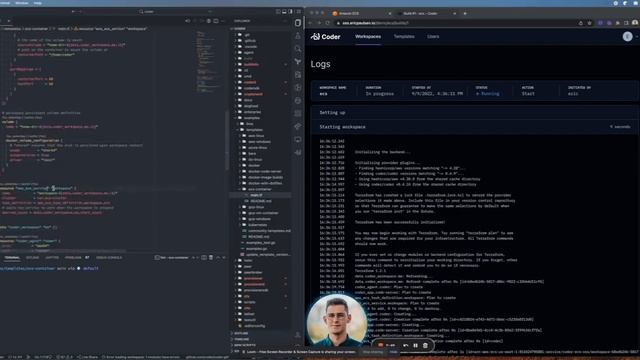This screenshot has width=640, height=360.
Task: Open community-templates.md file
Action: [269, 231]
